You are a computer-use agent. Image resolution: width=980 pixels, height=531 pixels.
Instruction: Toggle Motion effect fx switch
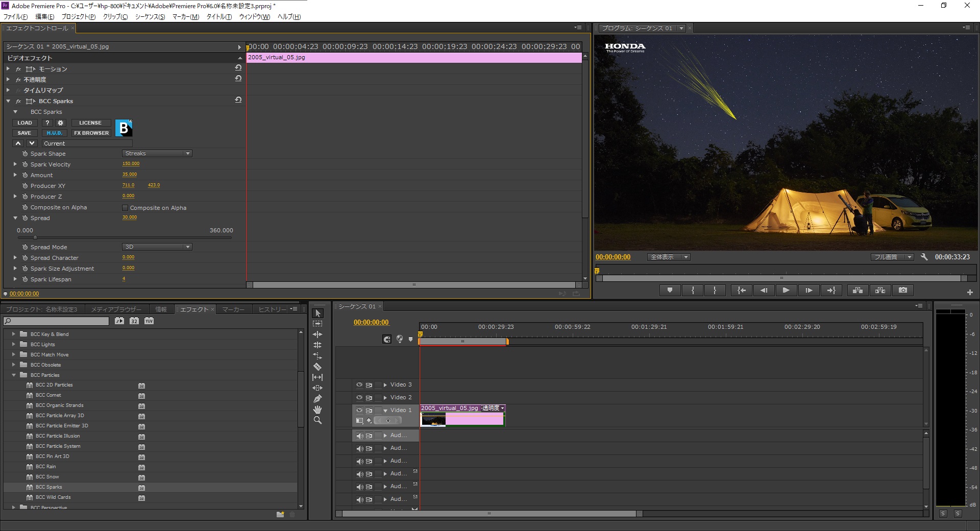point(18,69)
